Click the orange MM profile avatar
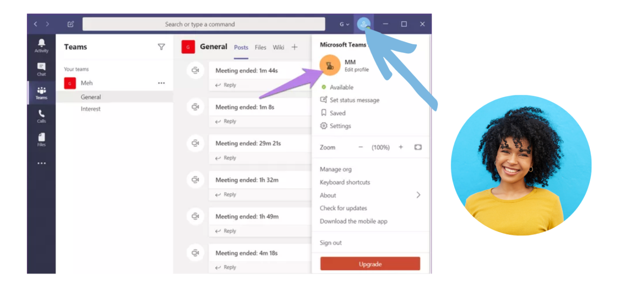Viewport: 644px width, 281px height. click(x=330, y=66)
